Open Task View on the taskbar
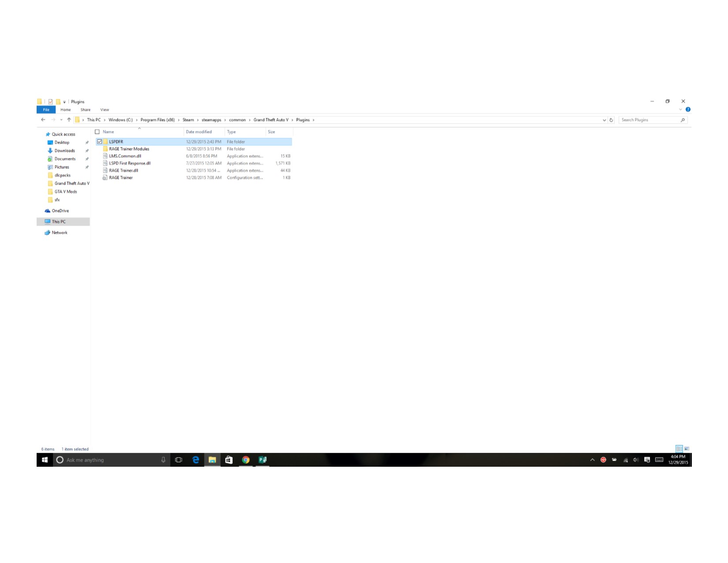 [x=179, y=460]
